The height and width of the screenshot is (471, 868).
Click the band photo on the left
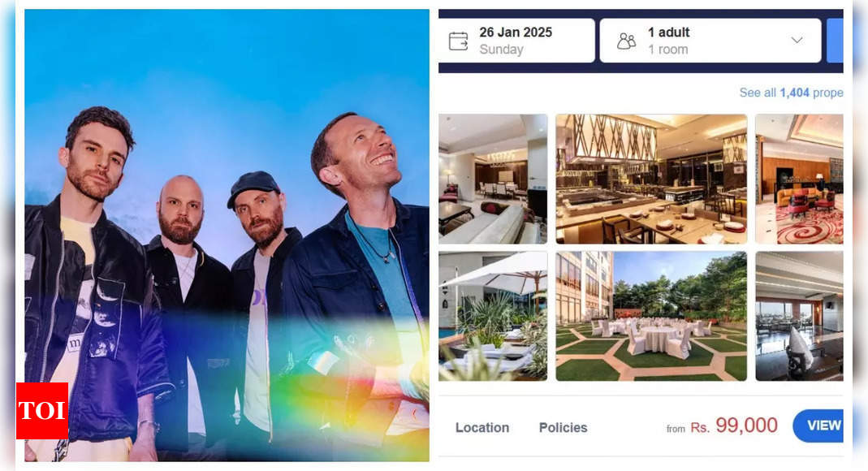coord(227,235)
